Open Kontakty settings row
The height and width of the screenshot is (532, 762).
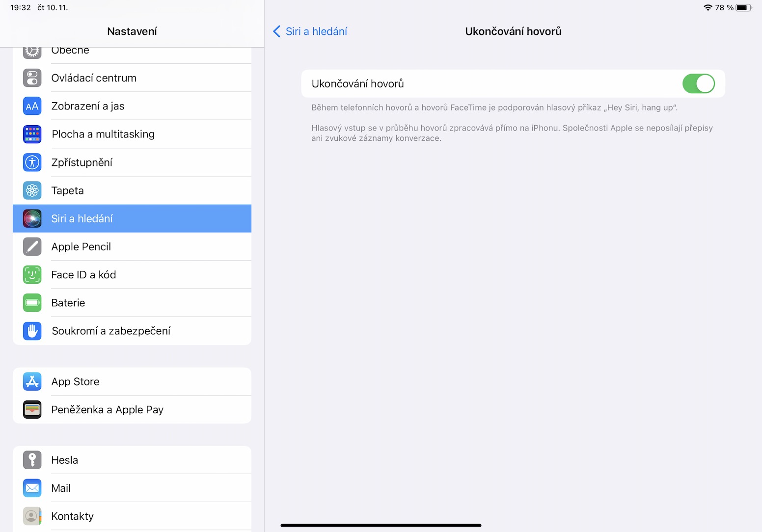tap(132, 516)
